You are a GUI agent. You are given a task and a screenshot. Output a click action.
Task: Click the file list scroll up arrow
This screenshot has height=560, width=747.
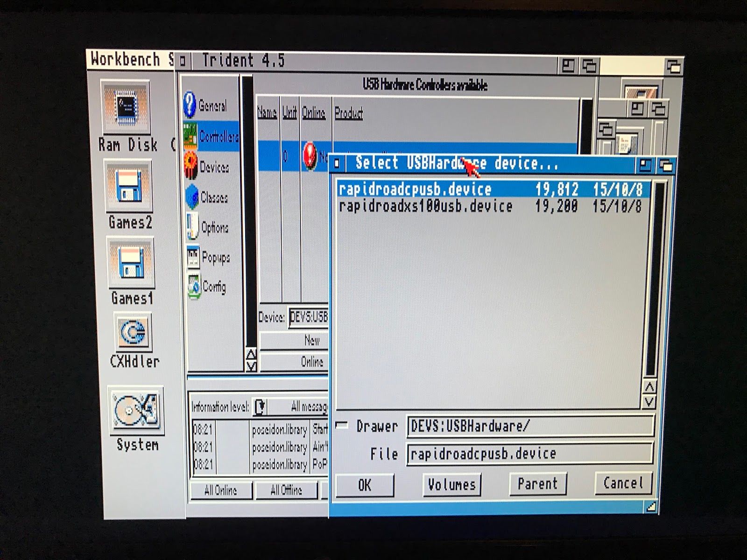click(649, 387)
